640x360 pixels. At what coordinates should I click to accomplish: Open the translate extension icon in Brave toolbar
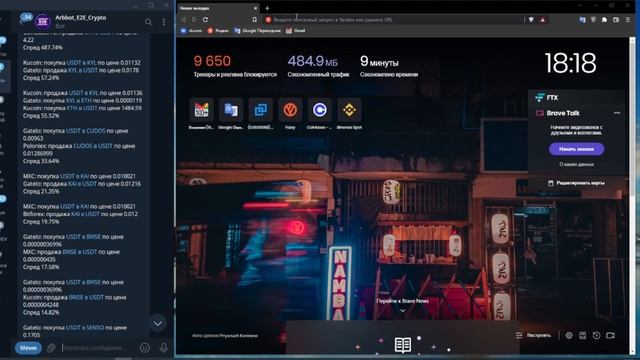582,20
